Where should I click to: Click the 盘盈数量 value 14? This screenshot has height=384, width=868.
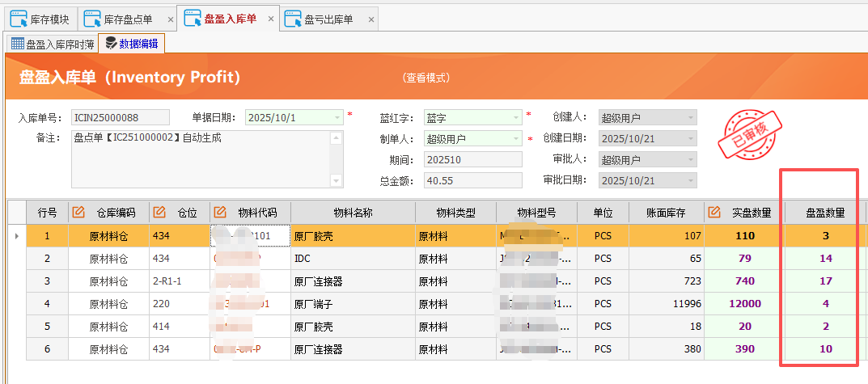point(825,259)
